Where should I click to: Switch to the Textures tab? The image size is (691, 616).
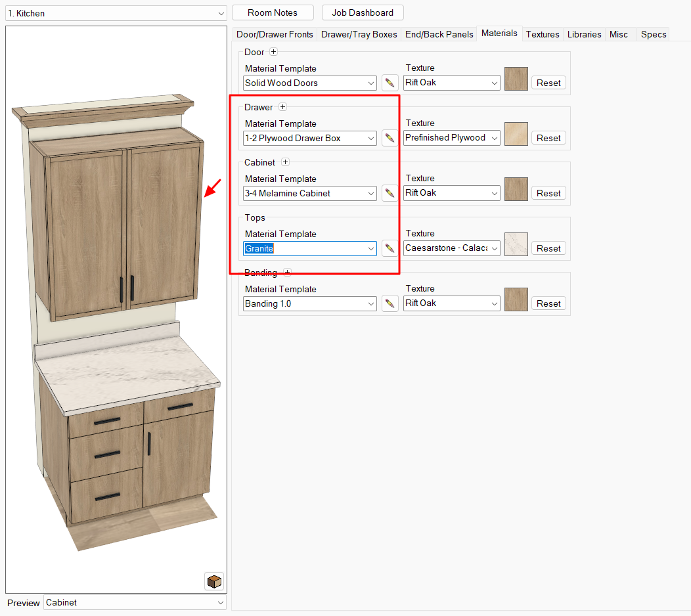coord(543,34)
